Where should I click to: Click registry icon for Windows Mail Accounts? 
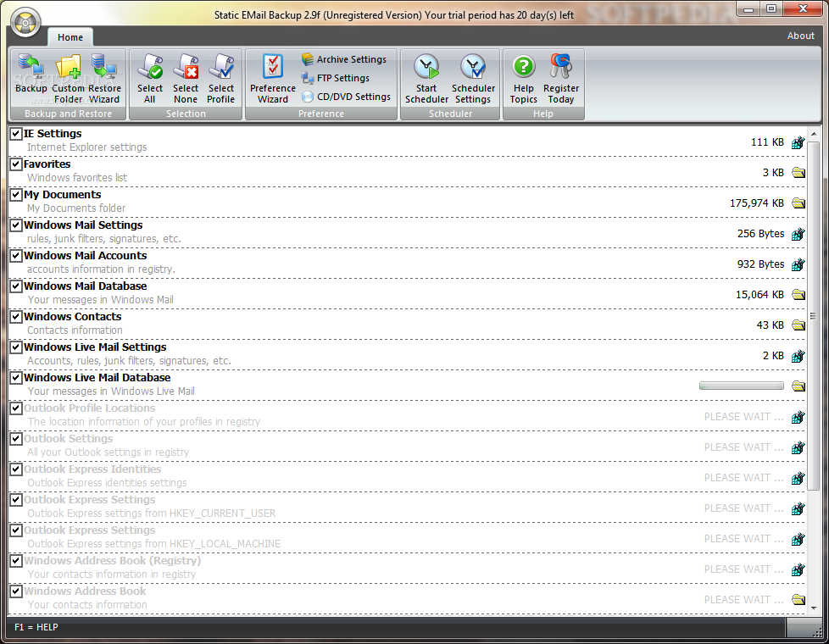[x=798, y=264]
